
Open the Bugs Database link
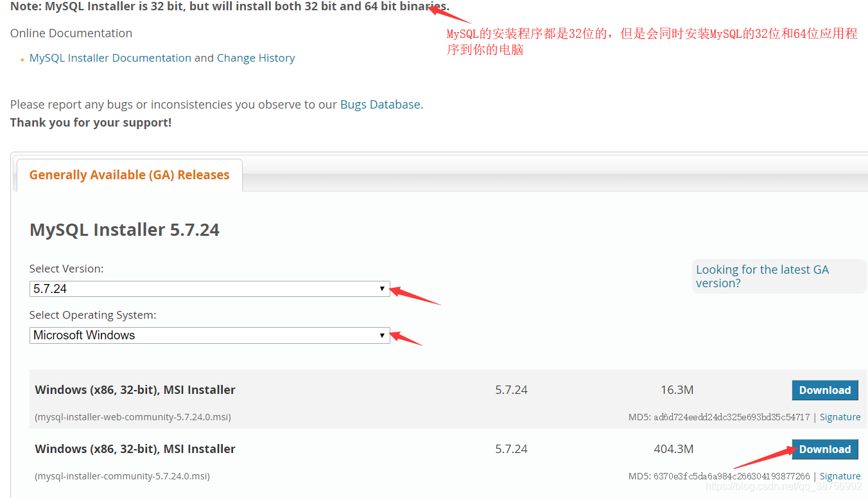click(x=380, y=104)
